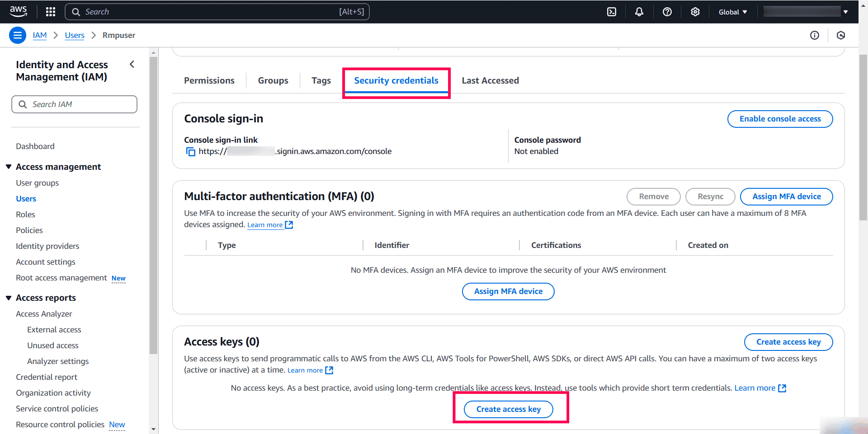Collapse the IAM sidebar with the chevron

(132, 64)
